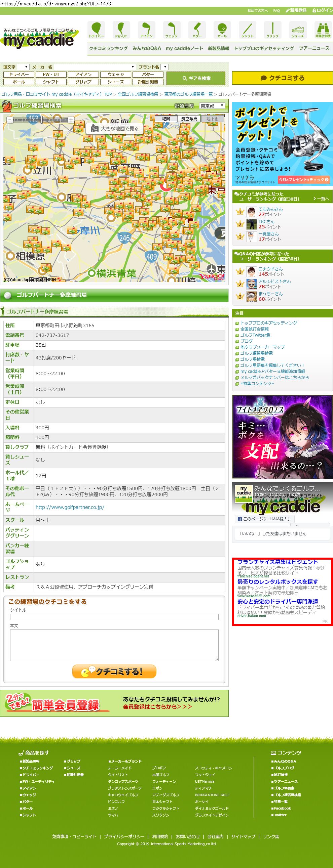Open クチコミランキング menu item
The width and height of the screenshot is (333, 868).
click(108, 48)
